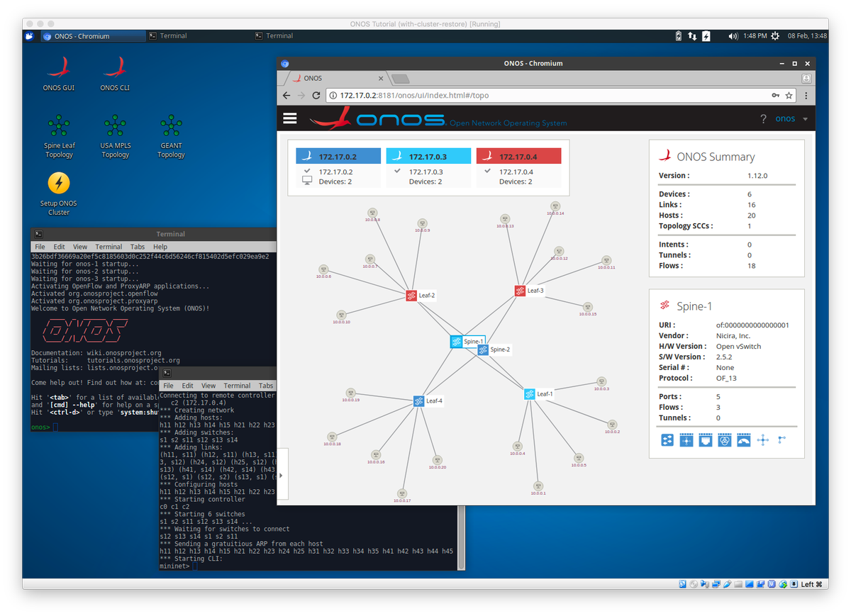This screenshot has height=616, width=851.
Task: Bookmark the page with the star icon
Action: tap(789, 95)
